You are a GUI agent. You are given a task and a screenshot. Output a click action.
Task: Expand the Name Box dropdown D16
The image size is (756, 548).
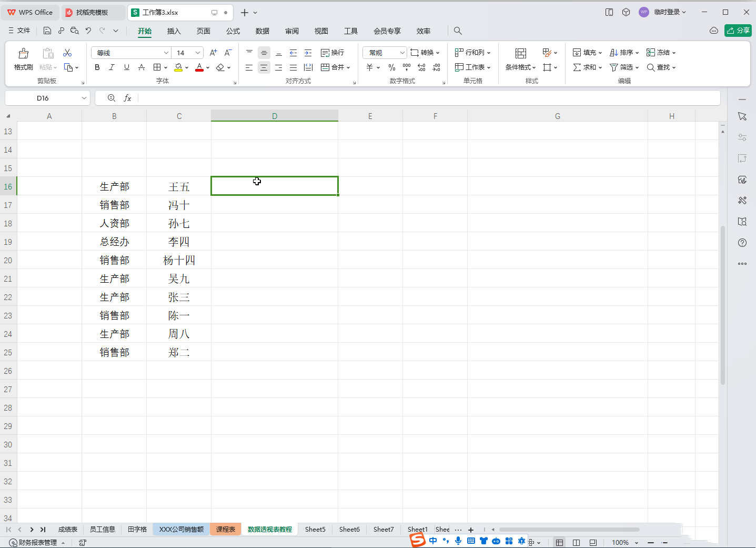tap(84, 98)
